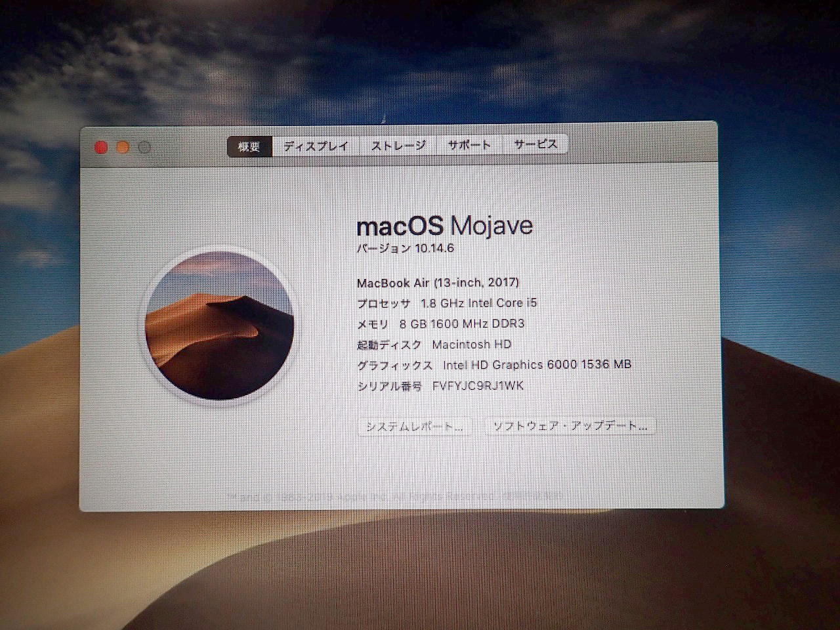This screenshot has height=630, width=840.
Task: Click the macOS Mojave title text
Action: pos(444,226)
